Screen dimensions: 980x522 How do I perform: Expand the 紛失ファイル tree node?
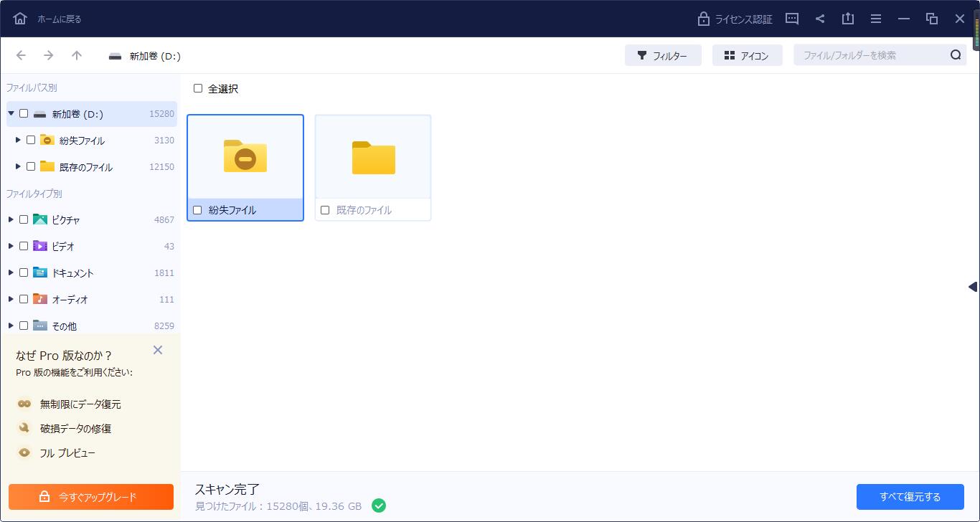[x=18, y=140]
